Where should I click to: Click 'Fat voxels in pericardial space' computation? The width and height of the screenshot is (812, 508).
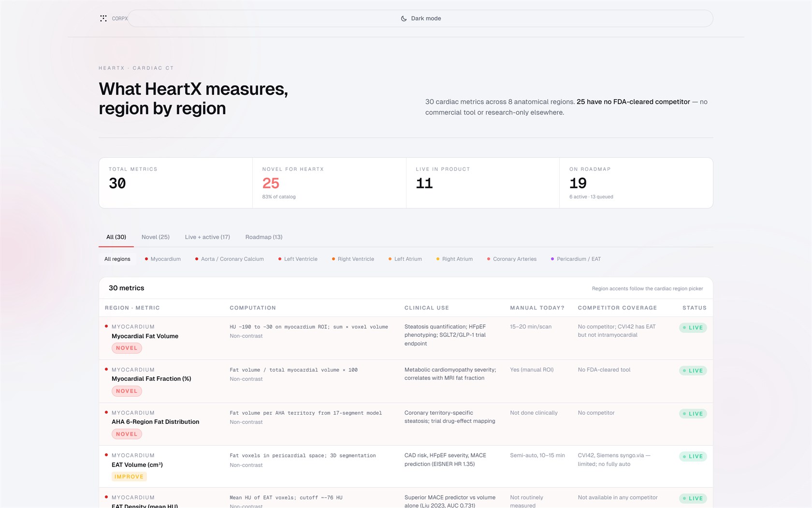point(303,456)
